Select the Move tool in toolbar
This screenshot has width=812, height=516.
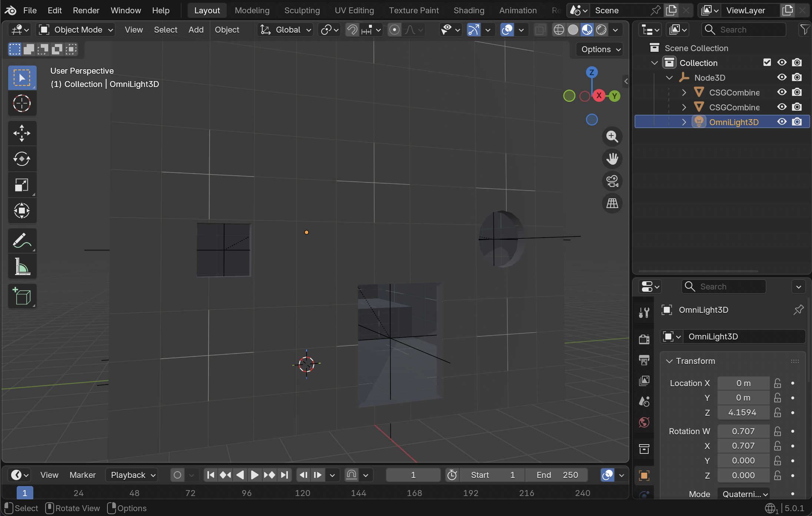22,133
